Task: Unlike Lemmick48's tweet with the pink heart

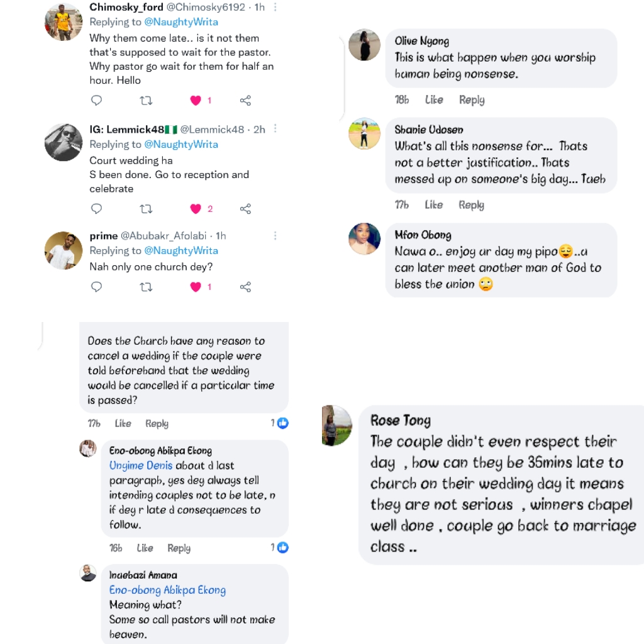Action: [196, 209]
